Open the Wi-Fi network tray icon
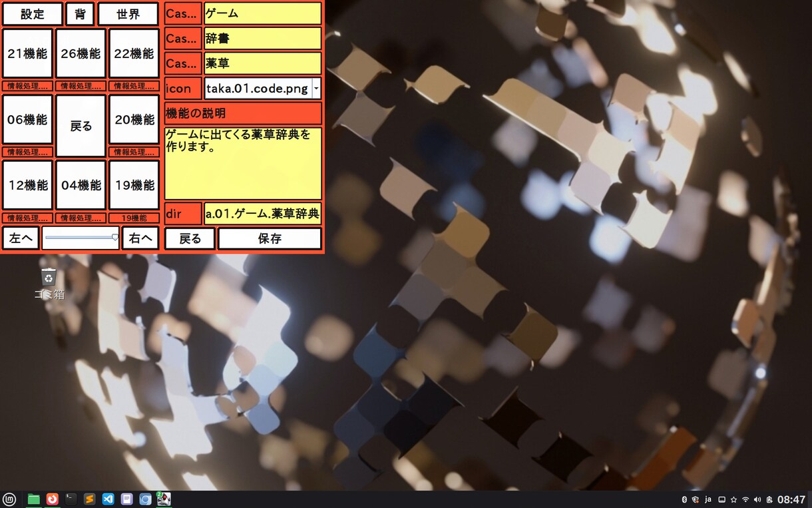Screen dimensions: 812x508 pos(745,500)
